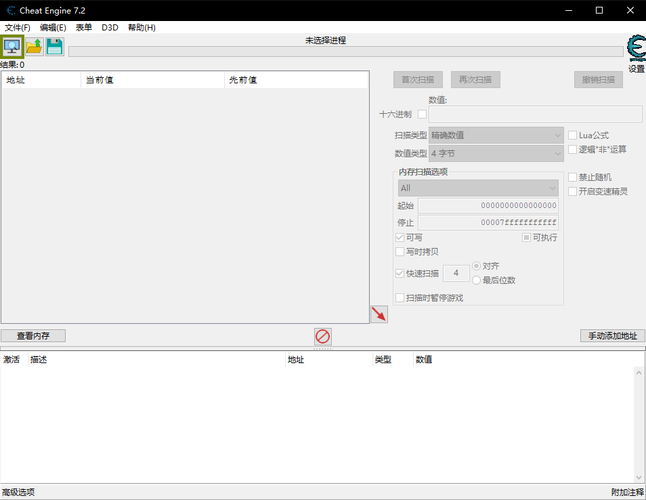Click the process progress bar under 未选择进程
Viewport: 646px width, 500px height.
(346, 51)
